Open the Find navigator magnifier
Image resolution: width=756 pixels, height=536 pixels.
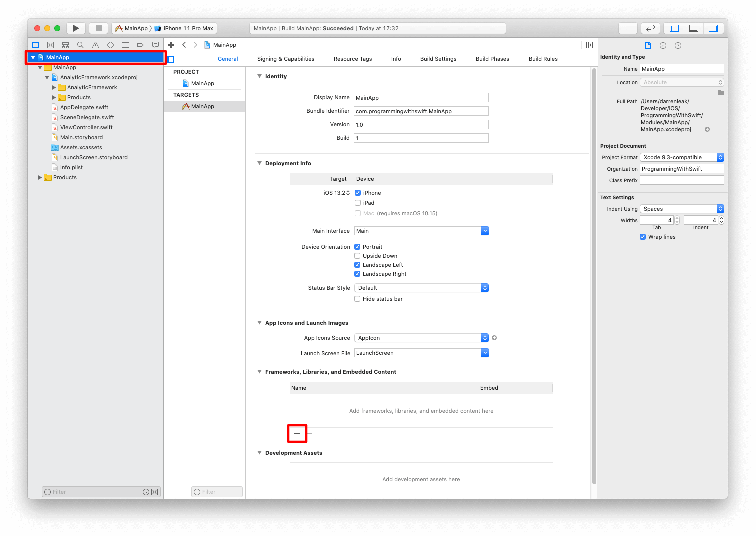tap(80, 45)
